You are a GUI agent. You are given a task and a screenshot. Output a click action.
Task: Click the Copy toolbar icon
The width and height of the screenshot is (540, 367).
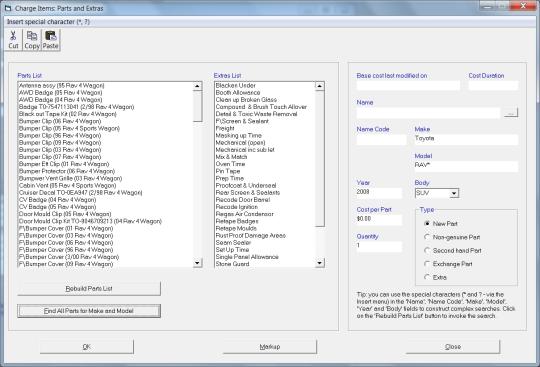pos(32,40)
